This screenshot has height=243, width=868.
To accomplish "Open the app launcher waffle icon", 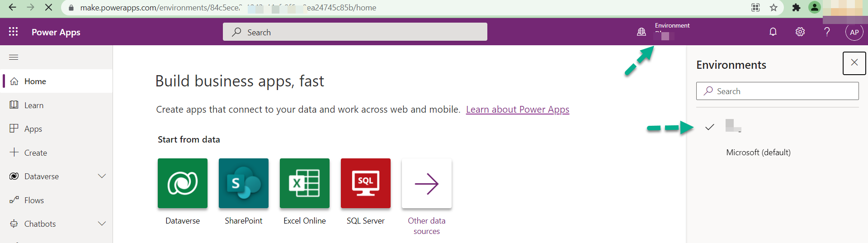I will pos(14,32).
